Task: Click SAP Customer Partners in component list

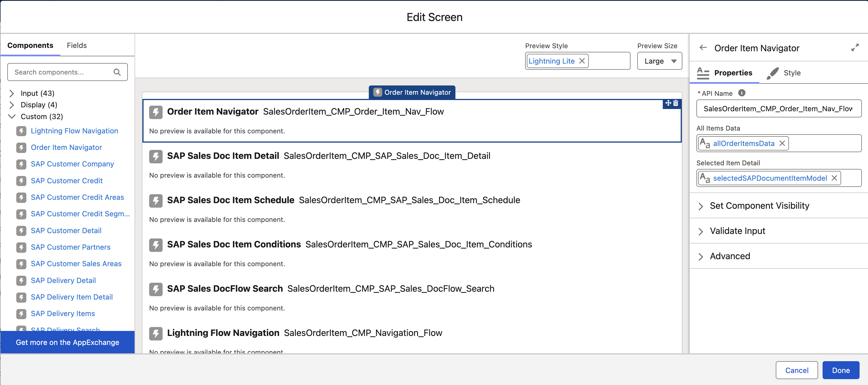Action: (70, 247)
